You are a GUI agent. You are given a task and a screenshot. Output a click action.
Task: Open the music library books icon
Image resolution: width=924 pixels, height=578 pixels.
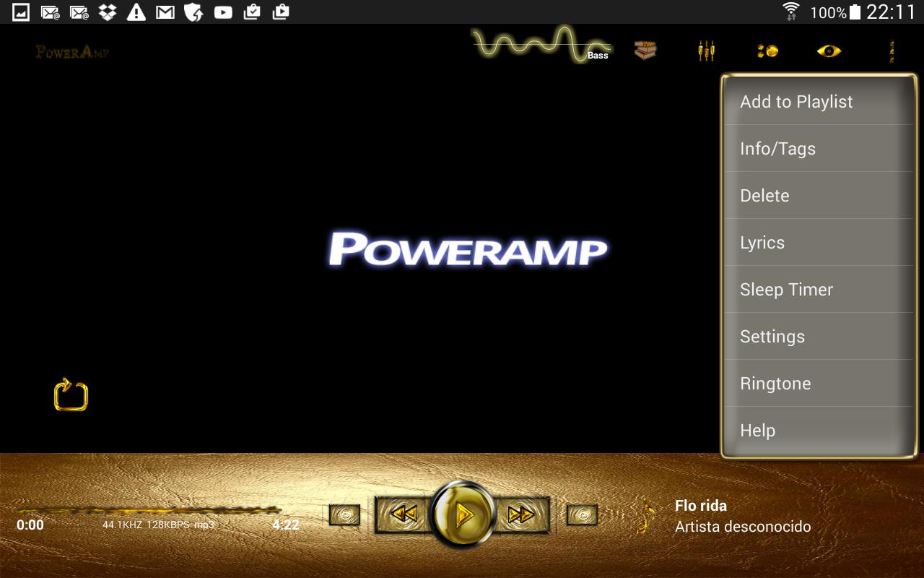click(645, 51)
